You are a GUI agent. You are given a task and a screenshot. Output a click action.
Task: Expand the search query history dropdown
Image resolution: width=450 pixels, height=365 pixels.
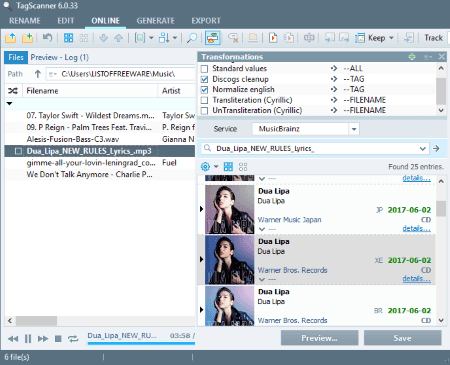tap(423, 149)
